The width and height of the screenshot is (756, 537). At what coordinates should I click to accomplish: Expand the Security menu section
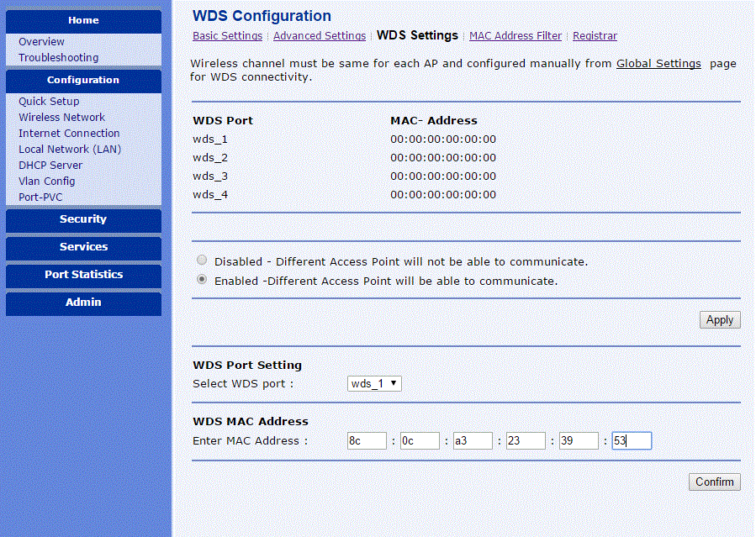(83, 219)
